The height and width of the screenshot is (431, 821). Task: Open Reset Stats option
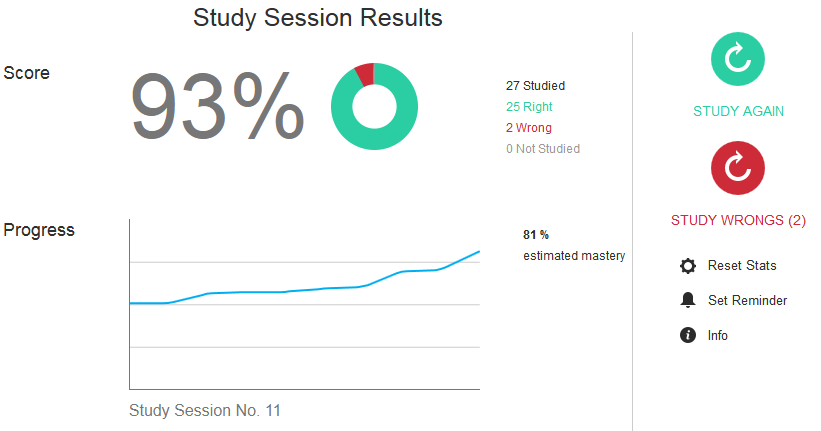(x=742, y=266)
